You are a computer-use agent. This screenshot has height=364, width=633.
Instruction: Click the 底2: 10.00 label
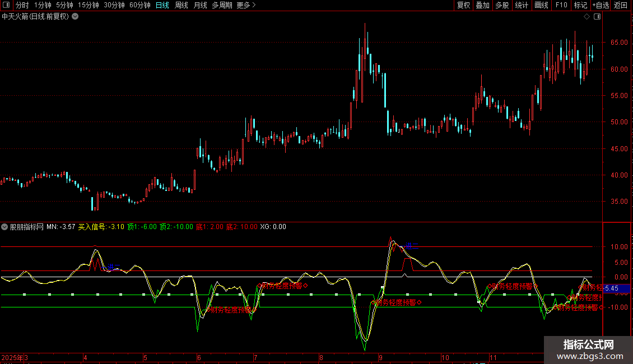click(242, 227)
